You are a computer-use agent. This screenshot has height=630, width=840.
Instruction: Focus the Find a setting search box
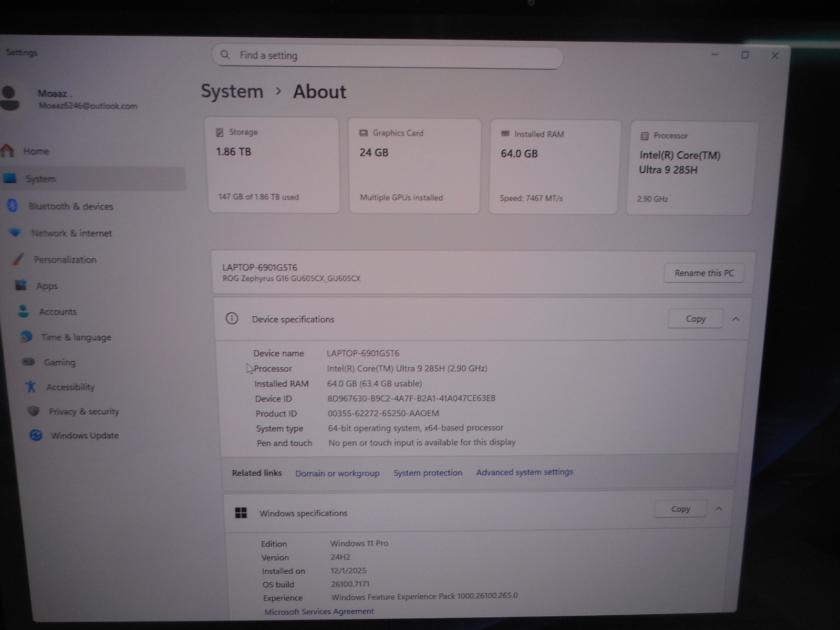(x=387, y=56)
